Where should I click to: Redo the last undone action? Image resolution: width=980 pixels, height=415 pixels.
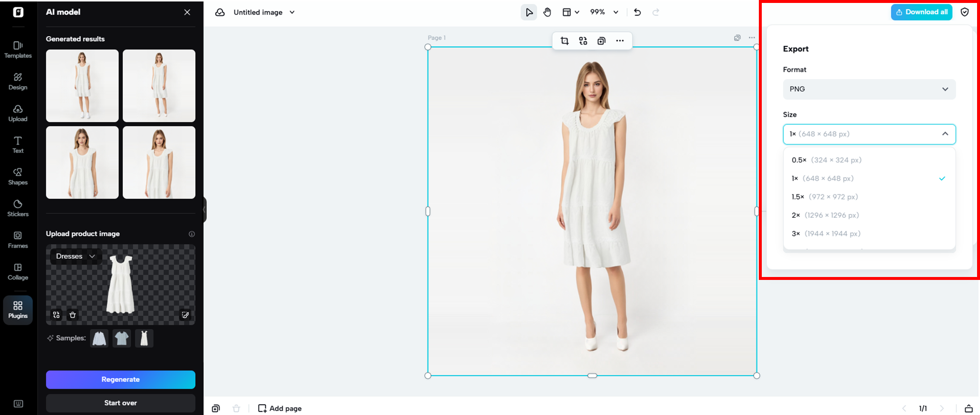656,12
